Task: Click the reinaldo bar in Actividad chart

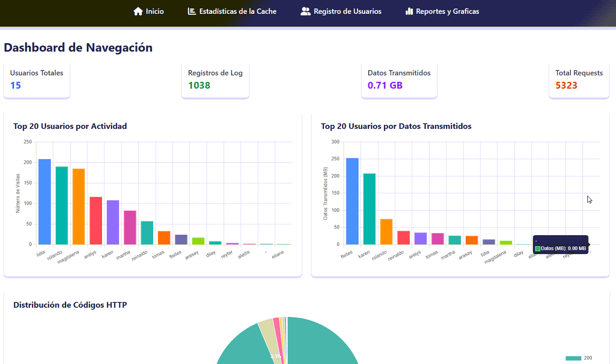Action: point(147,233)
